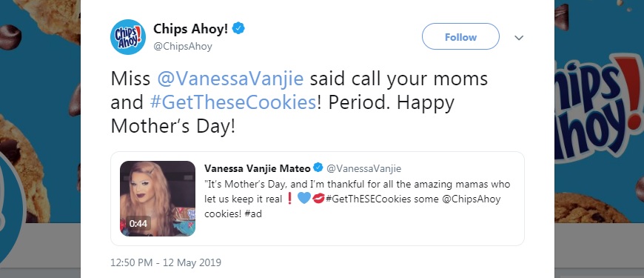
Task: Click the lips kiss emoji in quoted tweet
Action: (318, 199)
